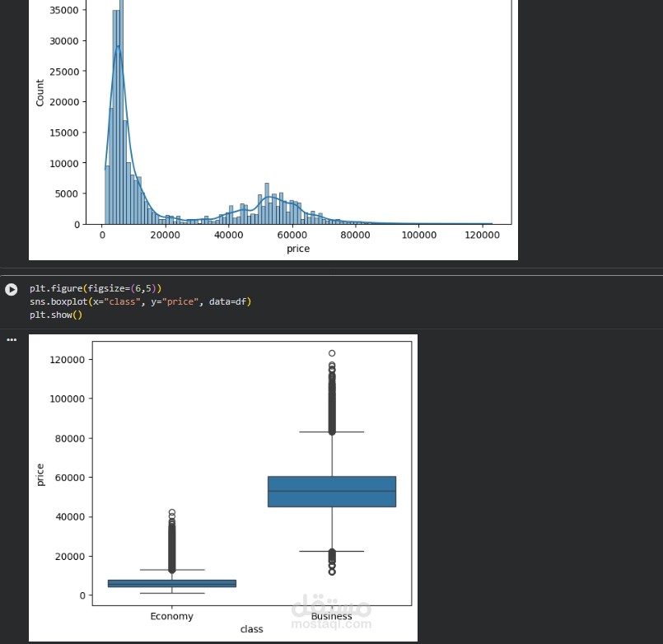Click the 60000 tick label on histogram x-axis
Viewport: 663px width, 644px height.
(292, 235)
